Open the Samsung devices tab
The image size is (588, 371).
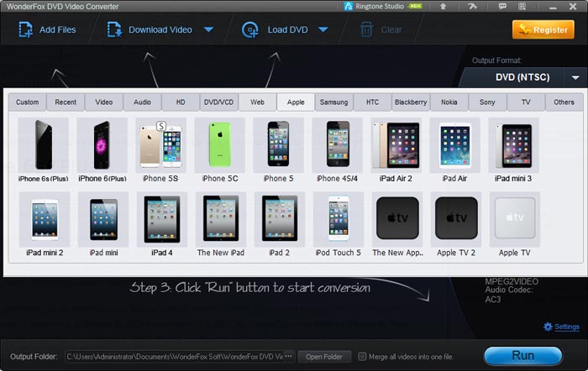coord(333,102)
